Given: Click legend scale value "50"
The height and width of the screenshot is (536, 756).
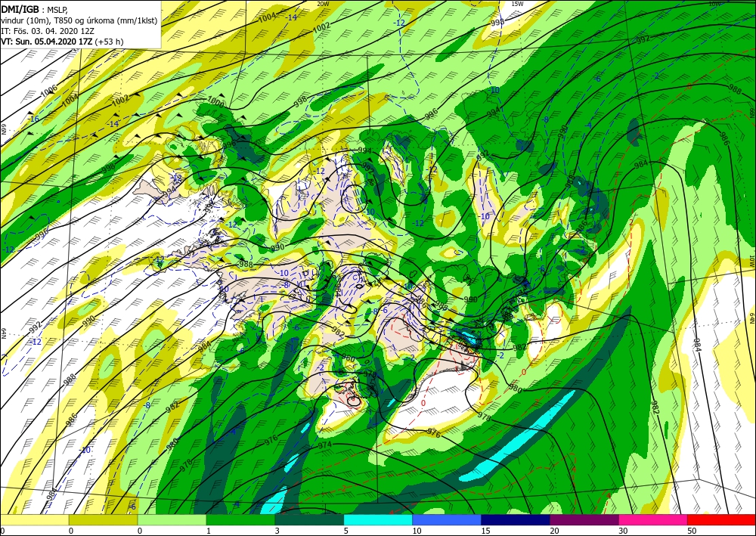Looking at the screenshot, I should [692, 531].
